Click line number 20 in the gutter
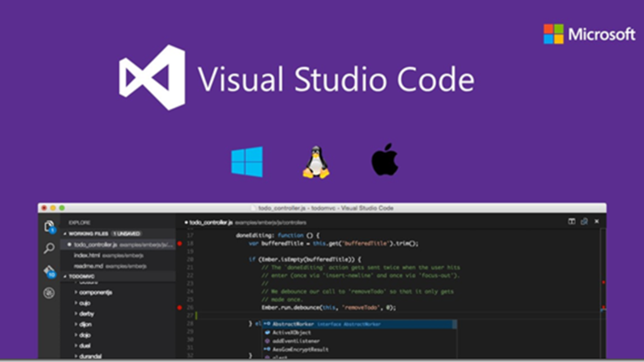This screenshot has height=362, width=644. (x=190, y=259)
